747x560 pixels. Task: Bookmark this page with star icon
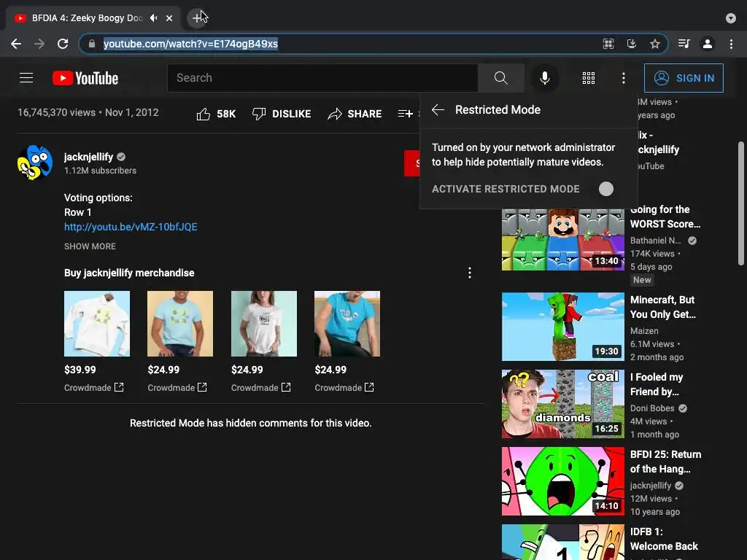click(x=655, y=44)
